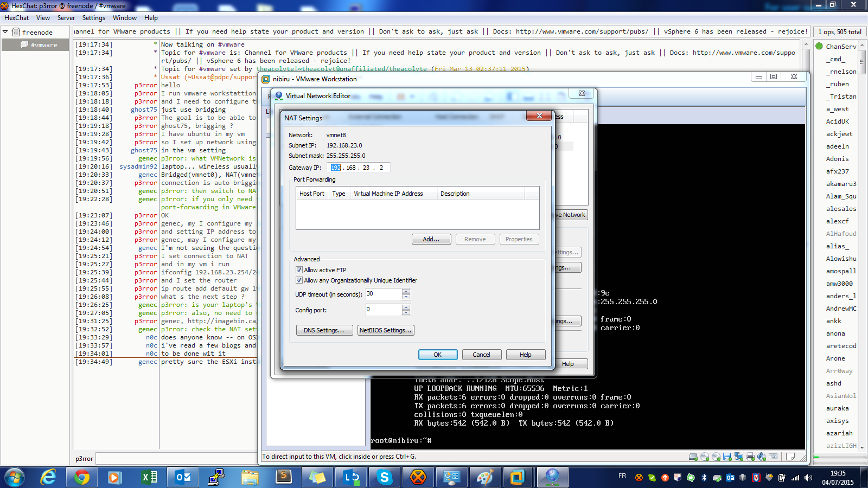Click the floppy drive icon in VMware status bar
This screenshot has height=488, width=868.
point(727,457)
